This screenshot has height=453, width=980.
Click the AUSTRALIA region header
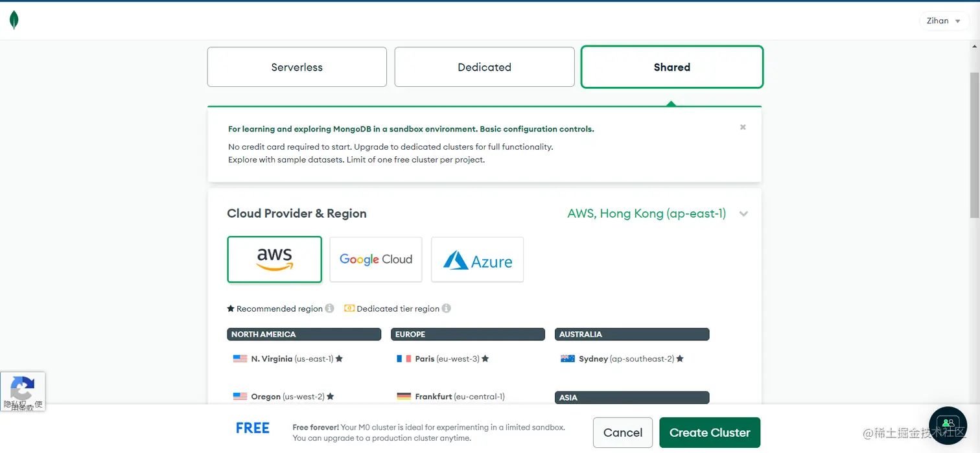pyautogui.click(x=632, y=334)
